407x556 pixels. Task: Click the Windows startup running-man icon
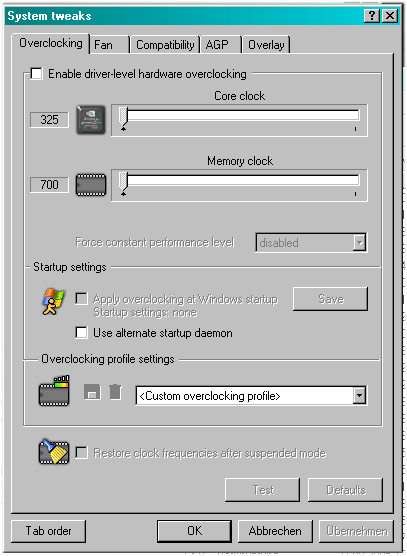53,301
